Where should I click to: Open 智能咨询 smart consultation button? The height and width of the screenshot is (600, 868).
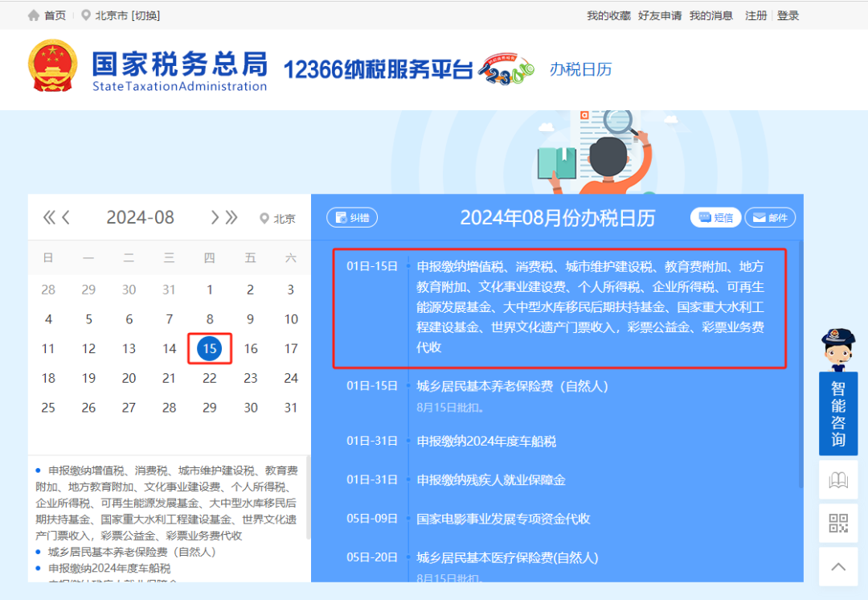click(x=838, y=414)
